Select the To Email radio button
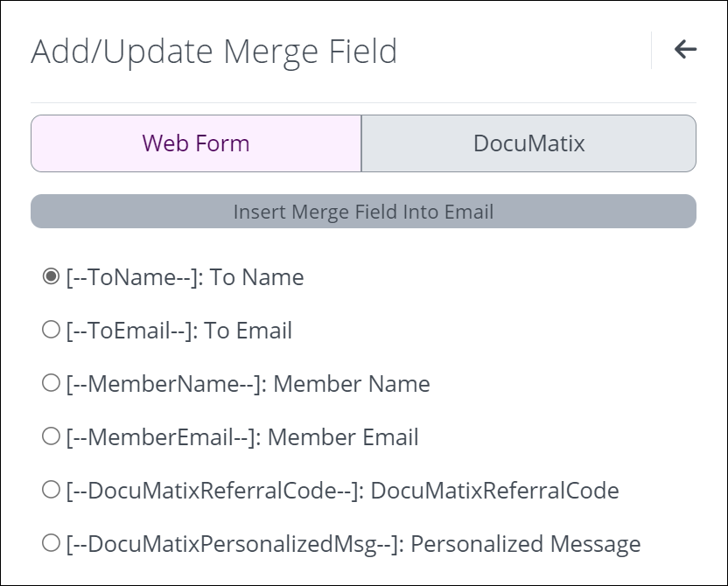The height and width of the screenshot is (586, 728). tap(51, 330)
